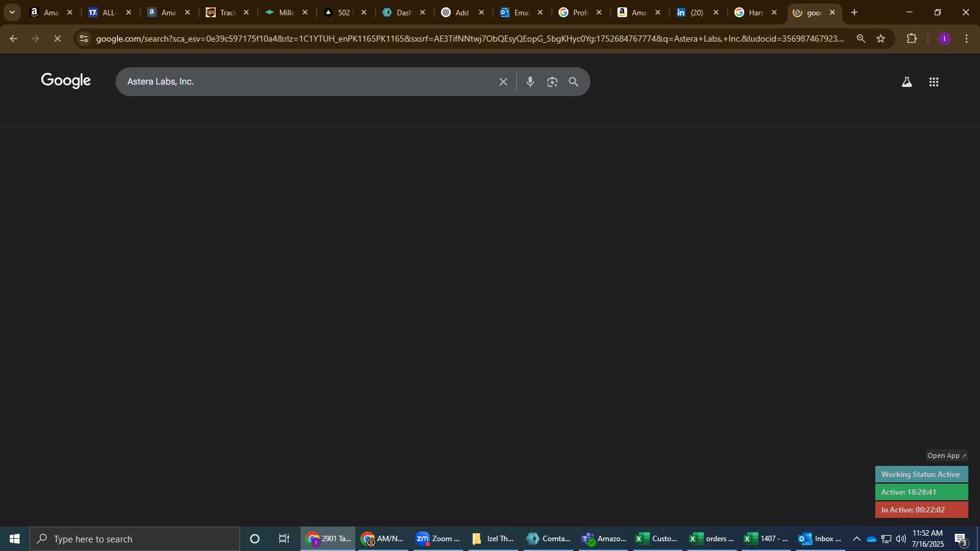Image resolution: width=980 pixels, height=551 pixels.
Task: Open Excel 1407 workbook on taskbar
Action: [x=766, y=539]
